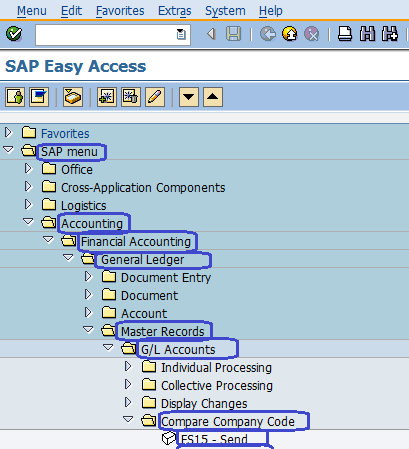This screenshot has width=409, height=449.
Task: Expand the Account folder arrow
Action: coord(88,312)
